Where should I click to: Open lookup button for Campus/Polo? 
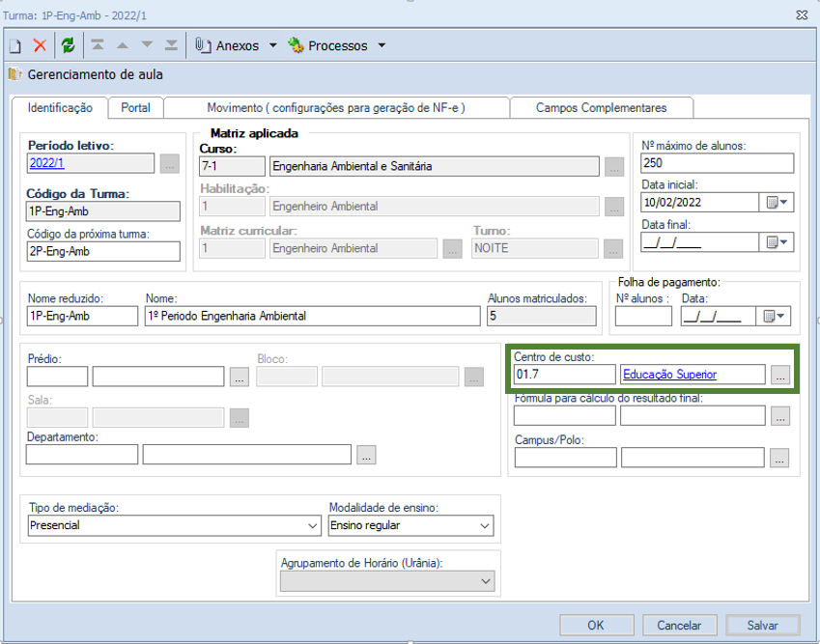click(779, 458)
